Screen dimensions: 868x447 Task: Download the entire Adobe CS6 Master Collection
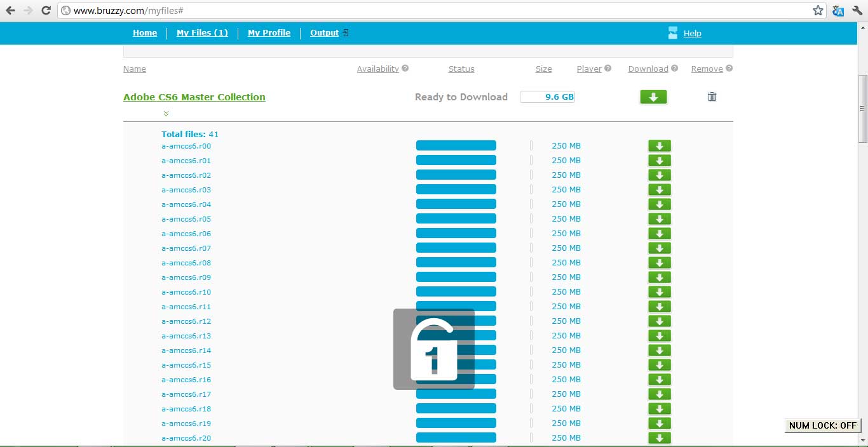pos(653,97)
